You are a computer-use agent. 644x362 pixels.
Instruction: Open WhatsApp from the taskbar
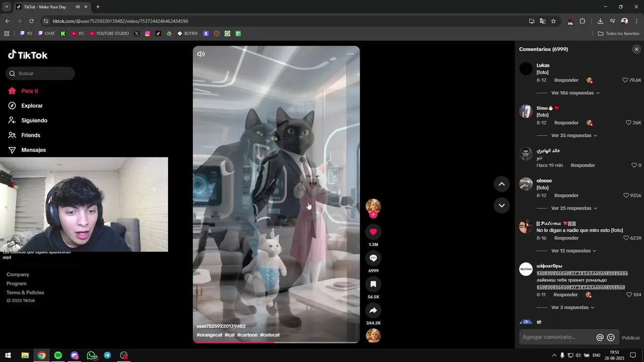[x=91, y=355]
